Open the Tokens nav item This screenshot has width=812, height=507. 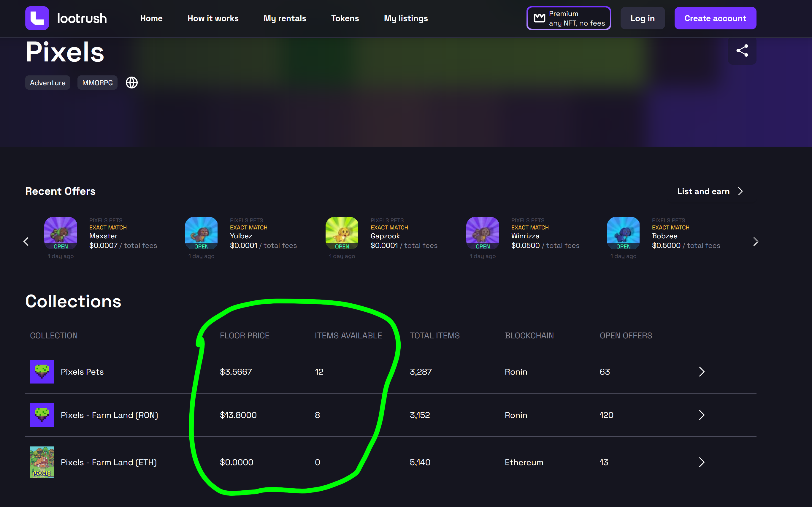tap(345, 18)
